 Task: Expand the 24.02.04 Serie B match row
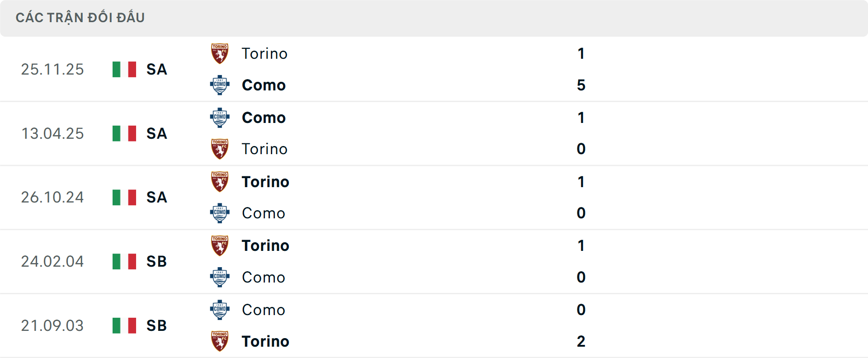coord(434,261)
